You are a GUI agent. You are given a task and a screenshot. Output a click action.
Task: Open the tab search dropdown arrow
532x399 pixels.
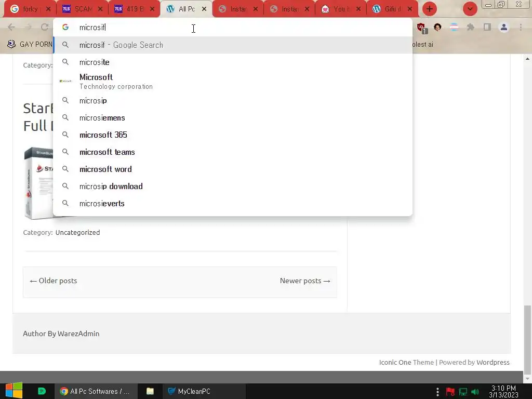(470, 9)
